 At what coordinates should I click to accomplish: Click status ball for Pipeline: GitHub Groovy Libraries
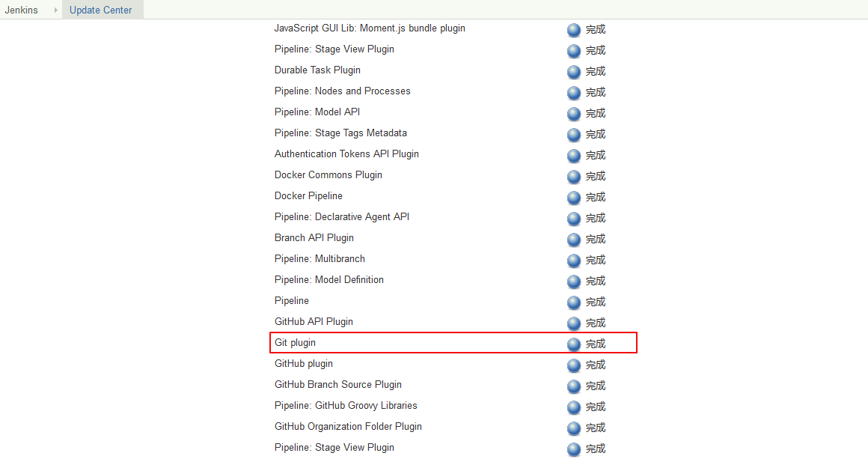tap(574, 407)
